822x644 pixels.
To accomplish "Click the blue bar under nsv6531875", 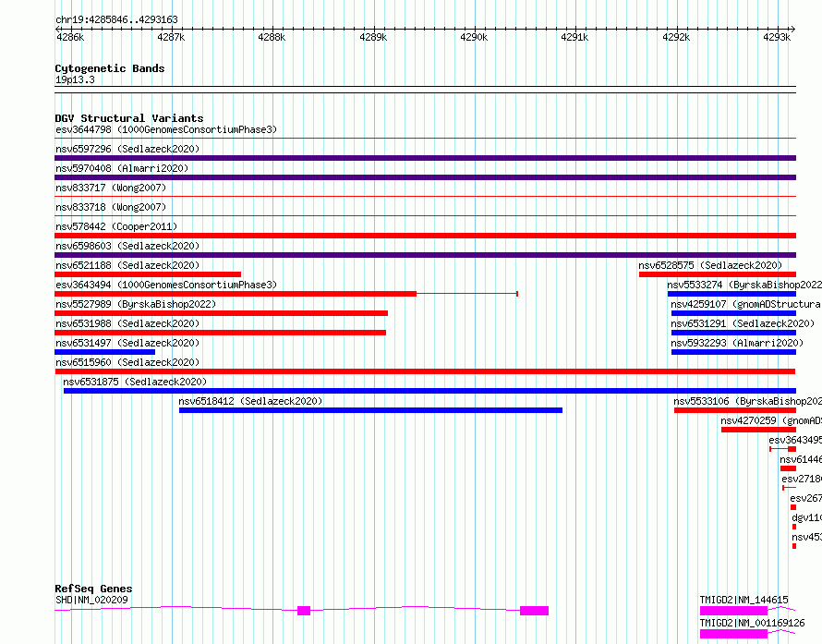I will (429, 391).
